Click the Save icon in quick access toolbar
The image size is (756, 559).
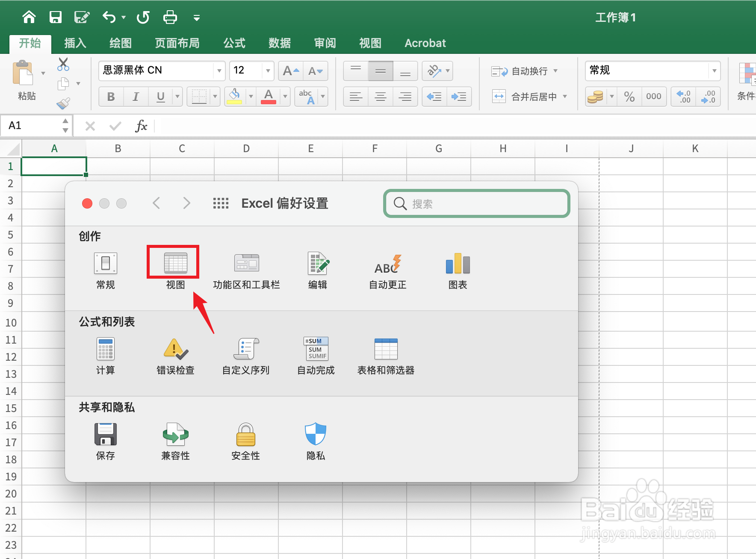click(56, 17)
